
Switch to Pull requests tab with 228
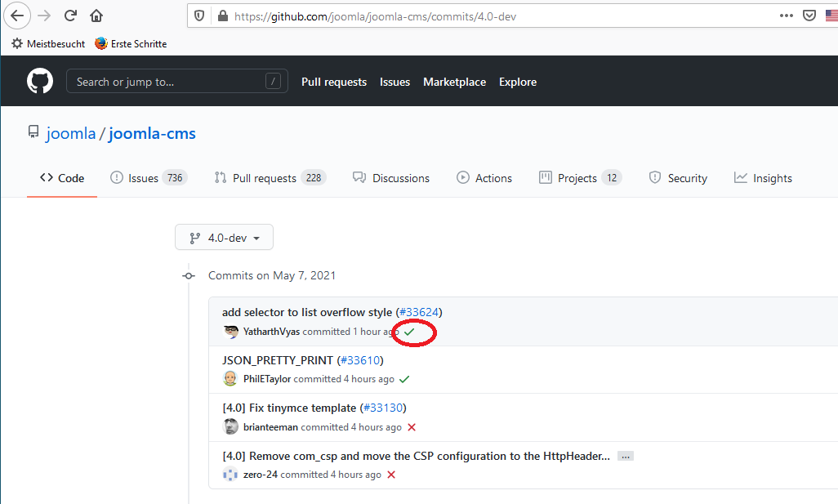270,178
